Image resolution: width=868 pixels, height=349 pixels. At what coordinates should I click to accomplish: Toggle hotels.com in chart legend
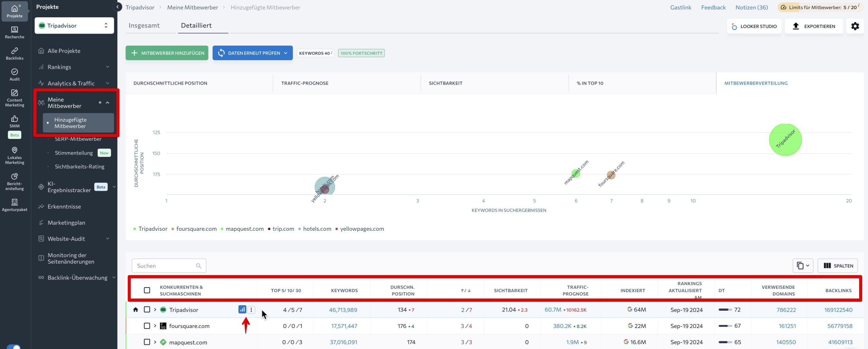point(315,229)
